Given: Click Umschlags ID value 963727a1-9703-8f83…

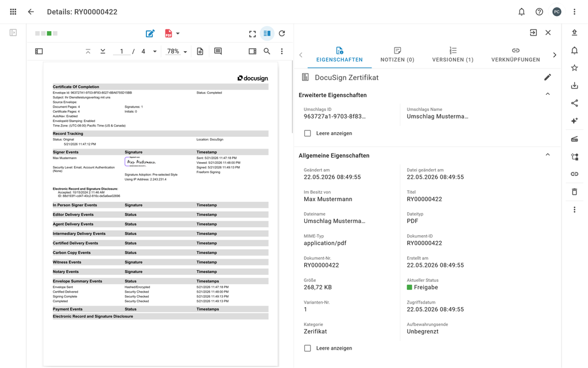Looking at the screenshot, I should click(x=335, y=116).
